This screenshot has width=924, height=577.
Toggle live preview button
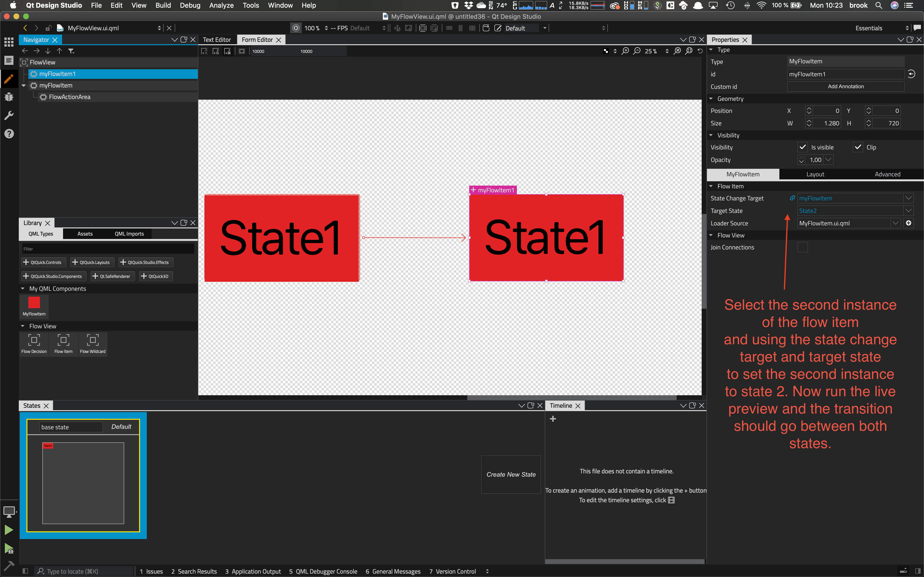(x=296, y=28)
